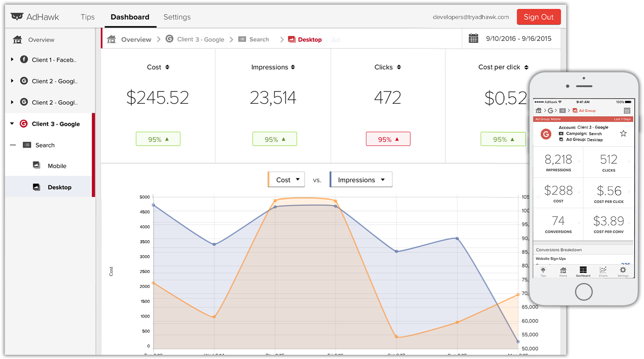This screenshot has width=644, height=359.
Task: Click the red Google icon of Client 3
Action: coord(24,124)
